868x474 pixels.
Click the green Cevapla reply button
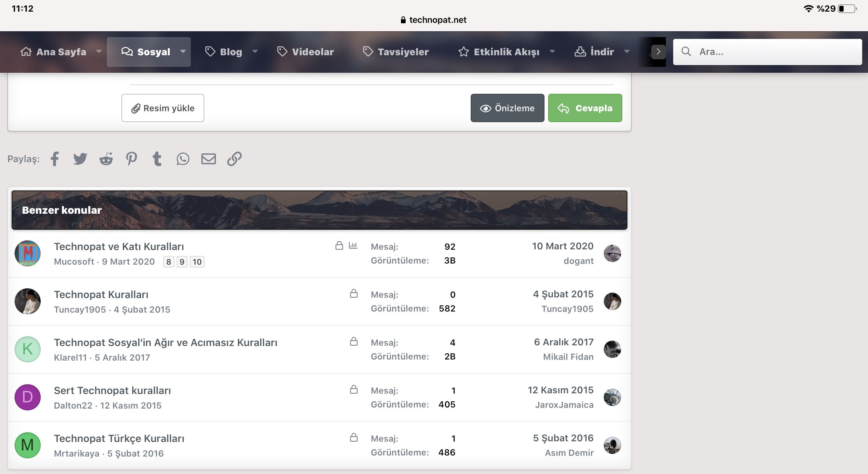585,108
